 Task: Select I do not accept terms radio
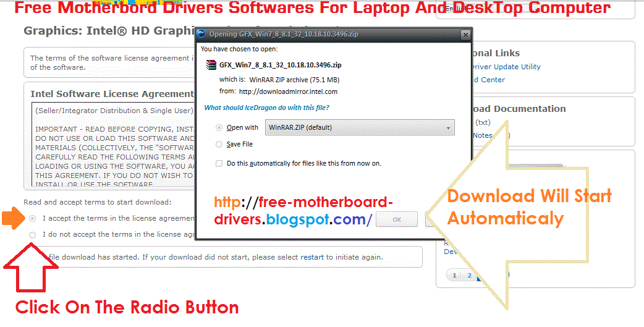(32, 235)
